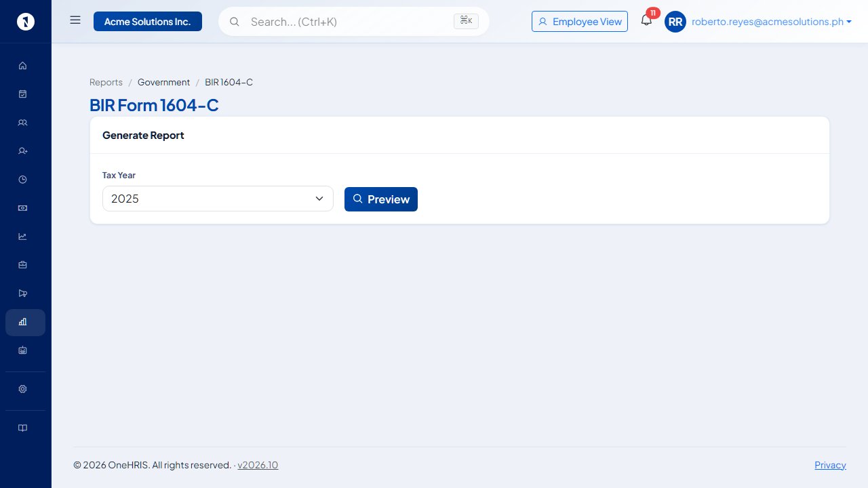Viewport: 868px width, 488px height.
Task: Click the Acme Solutions Inc. company button
Action: (148, 22)
